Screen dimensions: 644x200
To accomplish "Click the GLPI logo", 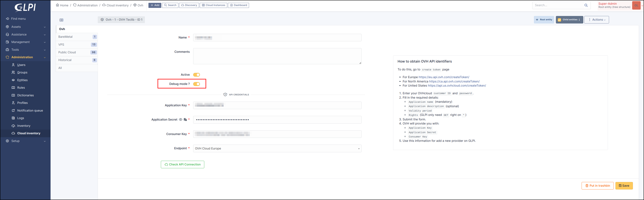I will (x=25, y=8).
